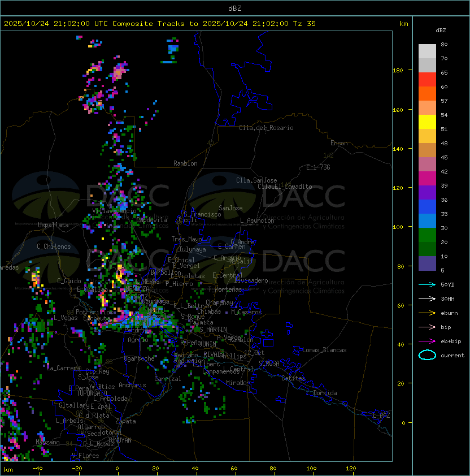Click the Catitas map label

point(293,378)
